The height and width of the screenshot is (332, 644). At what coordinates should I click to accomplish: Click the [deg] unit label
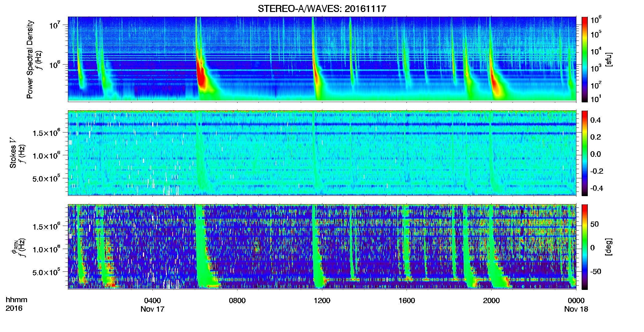coord(609,247)
